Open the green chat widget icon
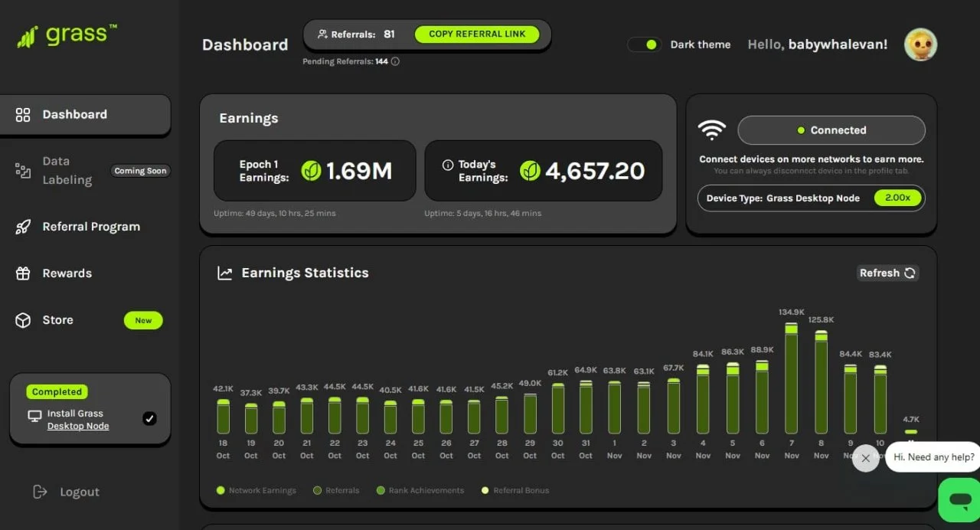 coord(959,500)
